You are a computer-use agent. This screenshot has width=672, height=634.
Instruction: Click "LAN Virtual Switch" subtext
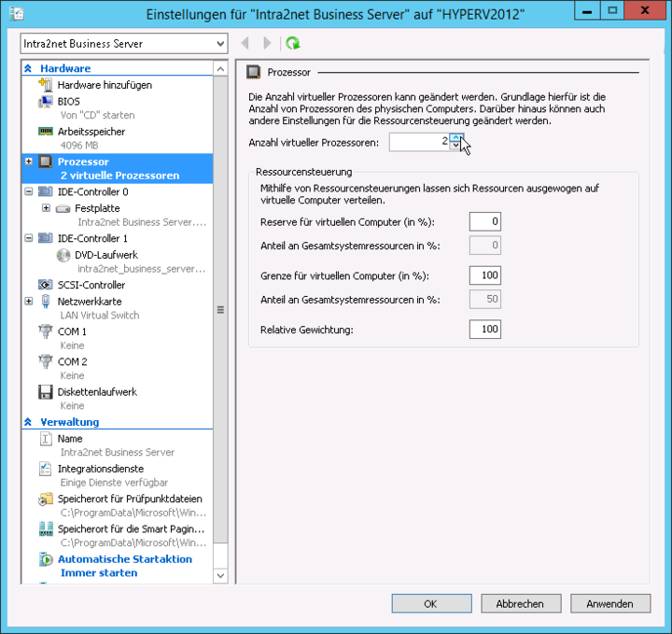click(100, 315)
